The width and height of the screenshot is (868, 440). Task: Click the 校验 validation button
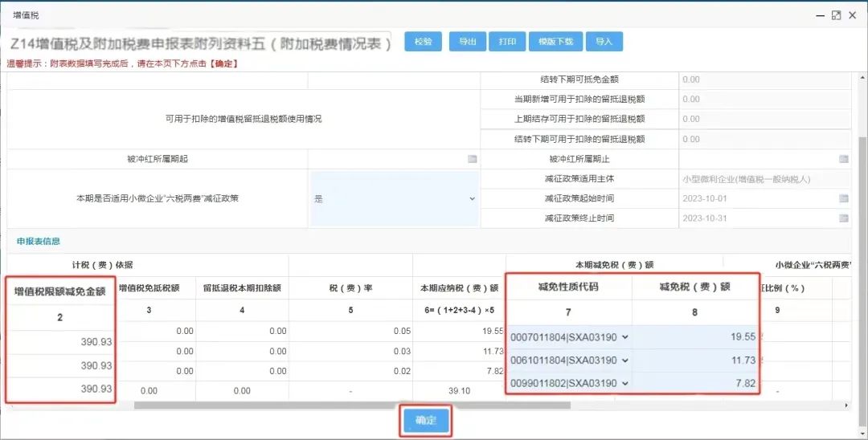[423, 42]
